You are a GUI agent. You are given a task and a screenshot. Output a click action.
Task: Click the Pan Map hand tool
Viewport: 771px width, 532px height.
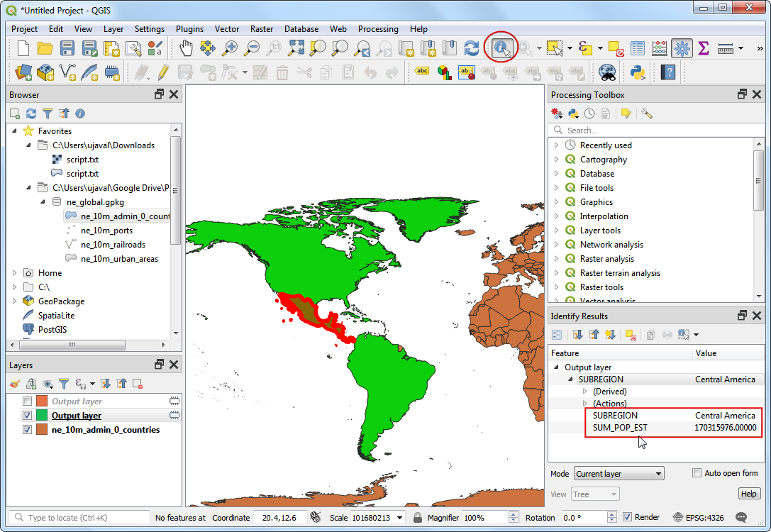tap(186, 48)
